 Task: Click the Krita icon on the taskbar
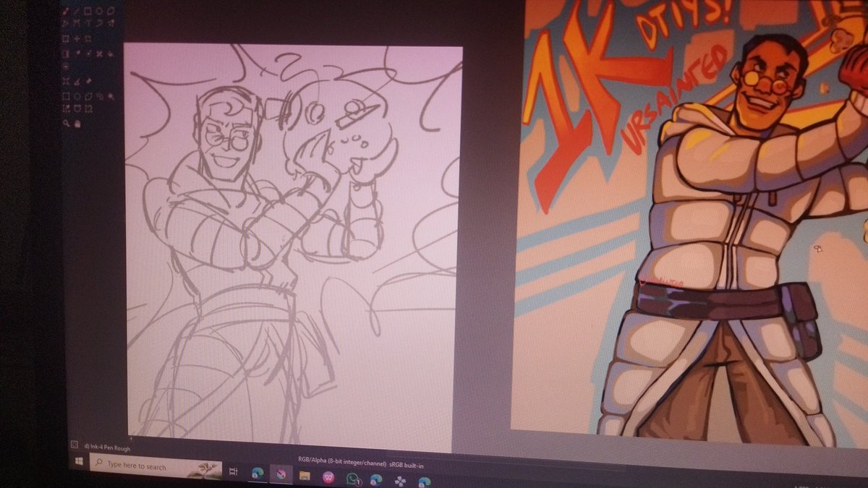pos(281,474)
